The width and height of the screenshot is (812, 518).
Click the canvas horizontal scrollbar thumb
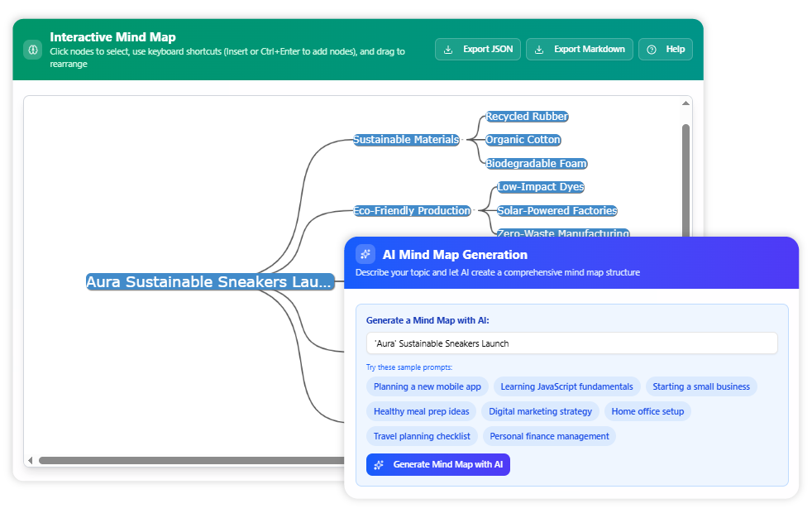190,460
